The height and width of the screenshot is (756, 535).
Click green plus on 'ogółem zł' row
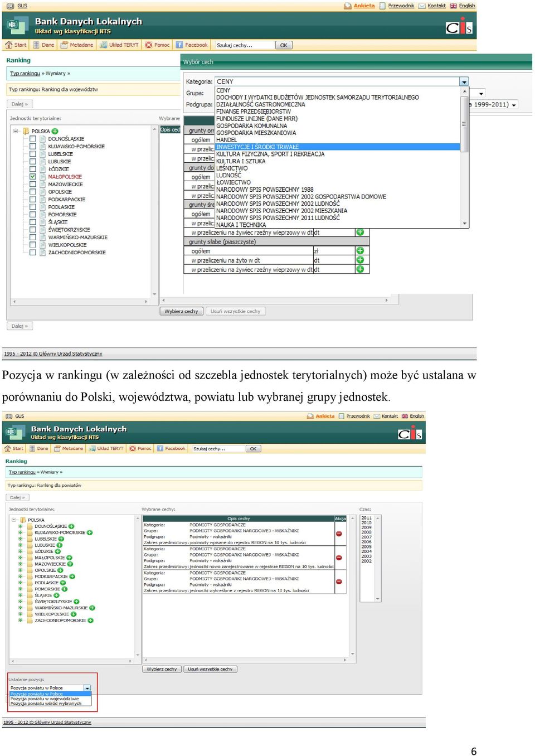coord(360,251)
